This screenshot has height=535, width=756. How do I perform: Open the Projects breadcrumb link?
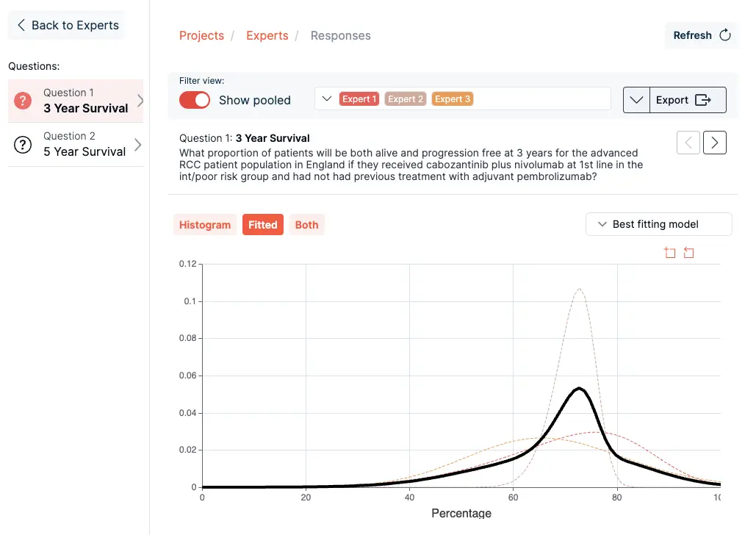point(201,35)
